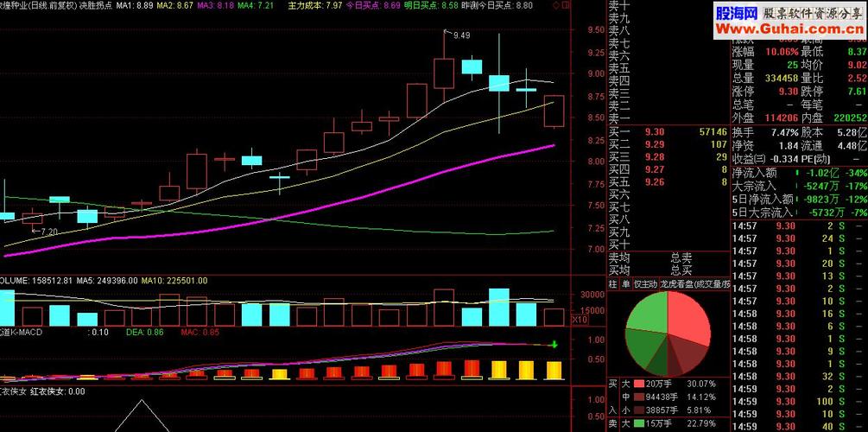This screenshot has width=868, height=432.
Task: Click the last hollow red candlestick
Action: (554, 111)
